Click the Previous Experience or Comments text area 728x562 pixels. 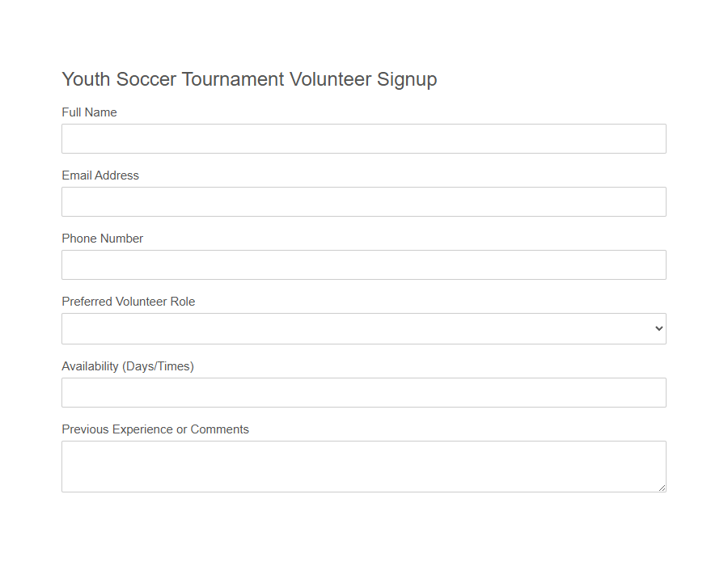pos(364,466)
